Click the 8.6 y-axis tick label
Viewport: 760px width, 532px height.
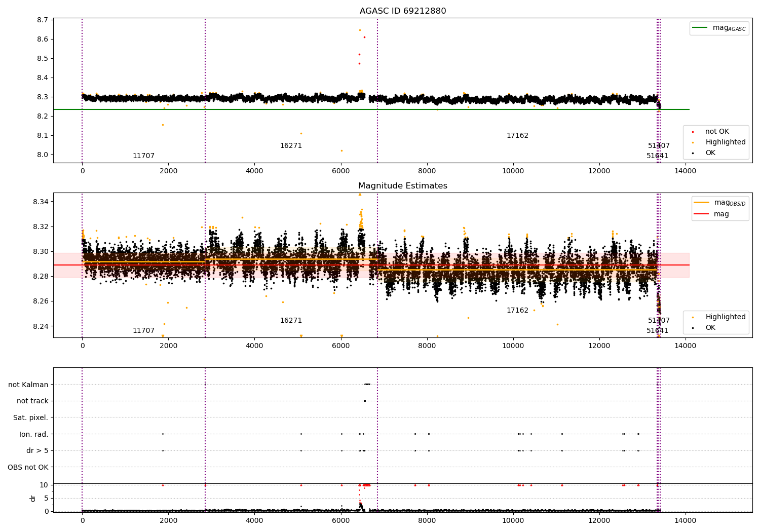pos(43,39)
